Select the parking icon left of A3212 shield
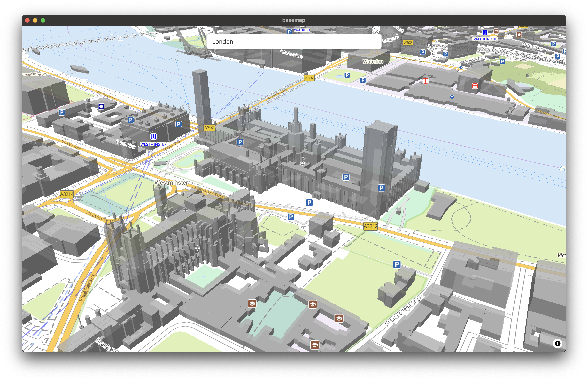The width and height of the screenshot is (588, 381). pyautogui.click(x=291, y=217)
